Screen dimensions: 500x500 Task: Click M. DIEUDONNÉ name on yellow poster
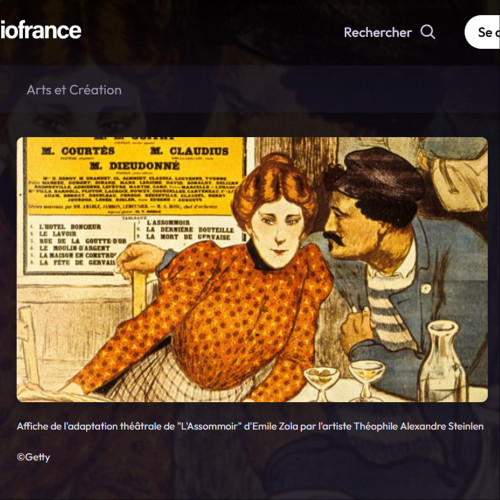coord(135,166)
